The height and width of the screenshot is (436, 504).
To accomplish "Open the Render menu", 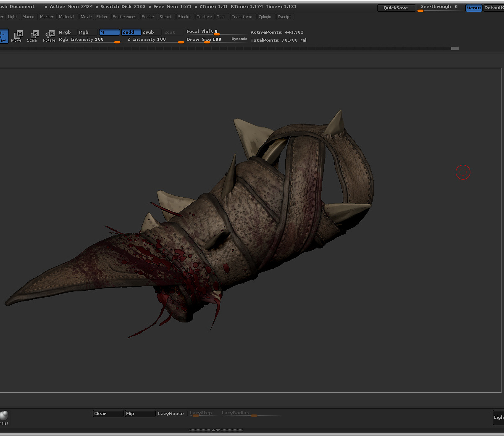I will pyautogui.click(x=148, y=17).
